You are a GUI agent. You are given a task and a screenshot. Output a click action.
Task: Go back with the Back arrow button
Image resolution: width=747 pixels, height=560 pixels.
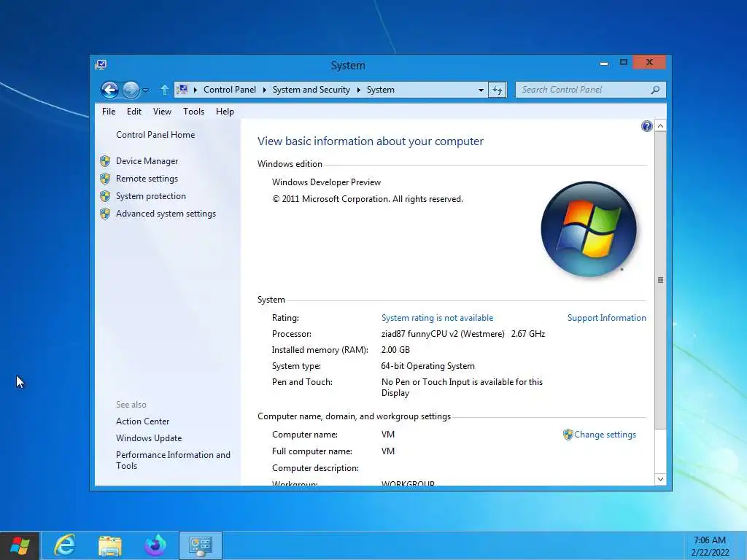tap(109, 90)
